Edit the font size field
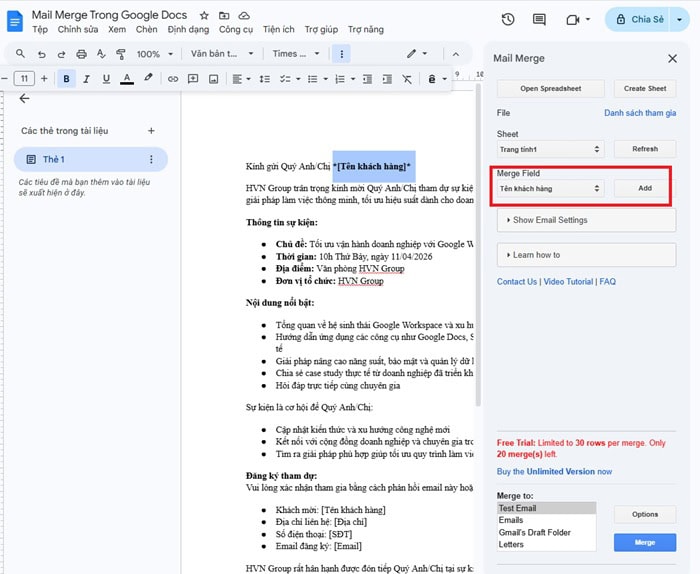The height and width of the screenshot is (574, 700). pos(24,79)
